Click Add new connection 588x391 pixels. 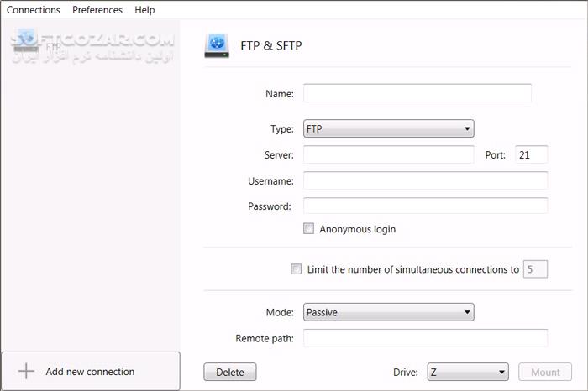coord(91,371)
